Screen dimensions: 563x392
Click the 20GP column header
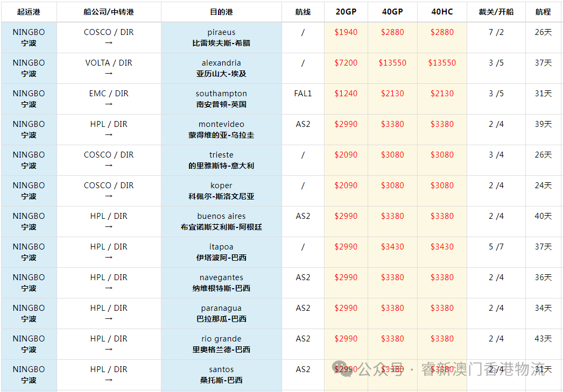346,12
